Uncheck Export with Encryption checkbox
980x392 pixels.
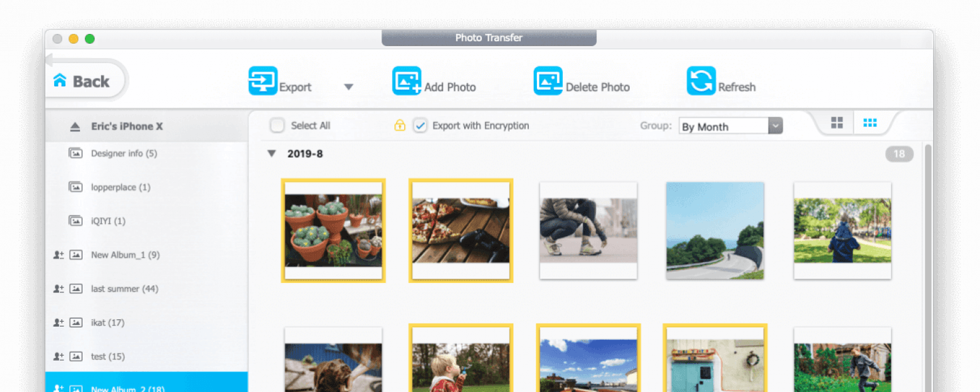tap(420, 126)
